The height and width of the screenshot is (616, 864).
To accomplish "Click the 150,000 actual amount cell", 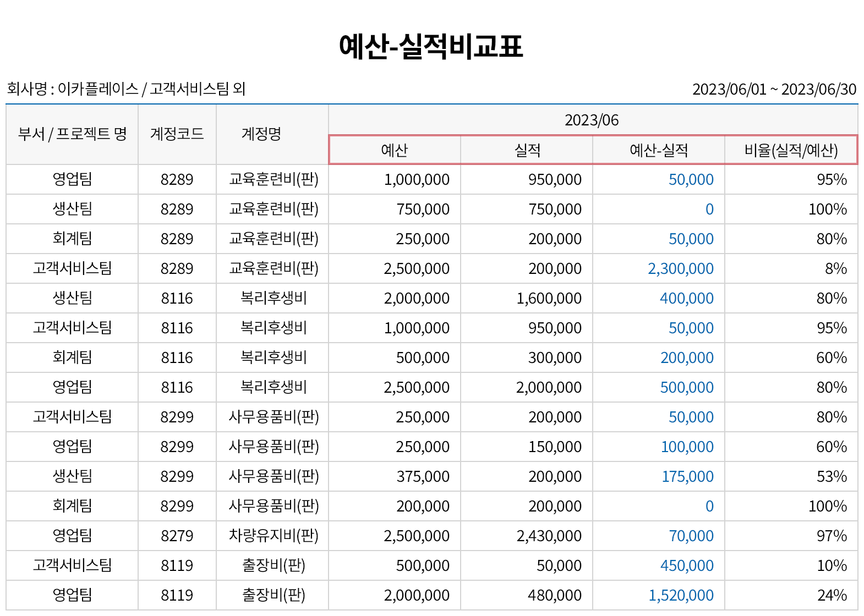I will pos(527,447).
